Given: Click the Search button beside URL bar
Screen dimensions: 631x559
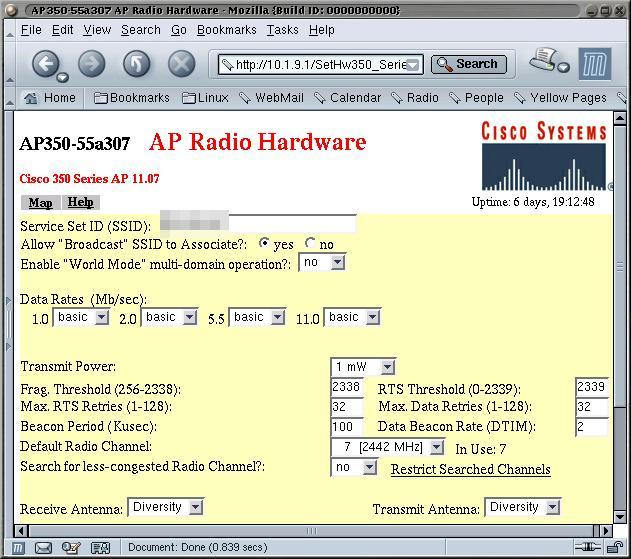Looking at the screenshot, I should (468, 64).
